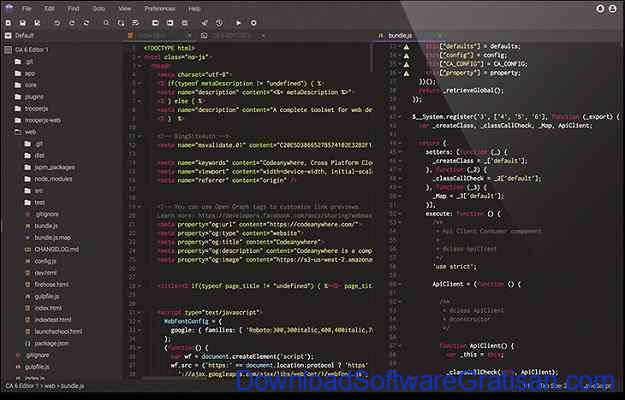Viewport: 625px width, 400px height.
Task: Click the Refresh circular-arrows toolbar icon
Action: 86,23
